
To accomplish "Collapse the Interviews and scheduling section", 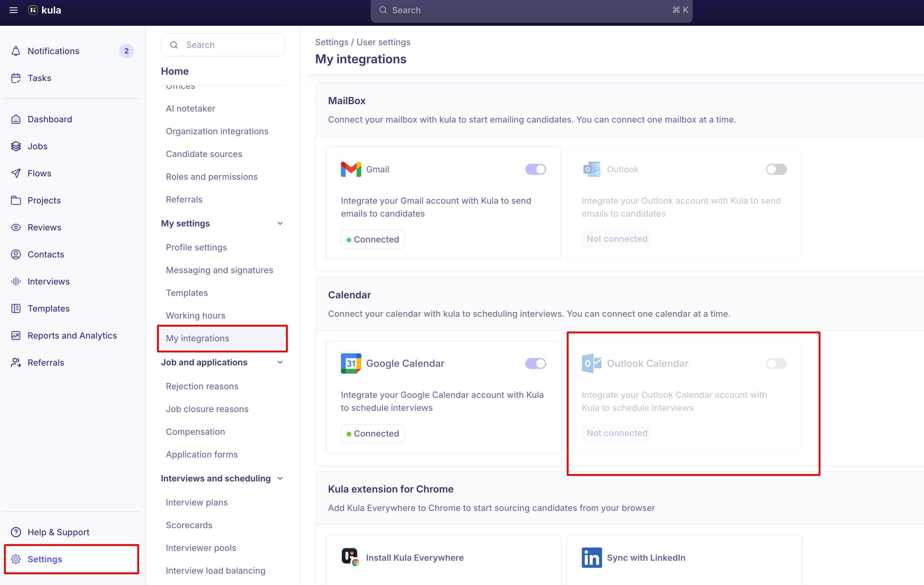I will [280, 478].
